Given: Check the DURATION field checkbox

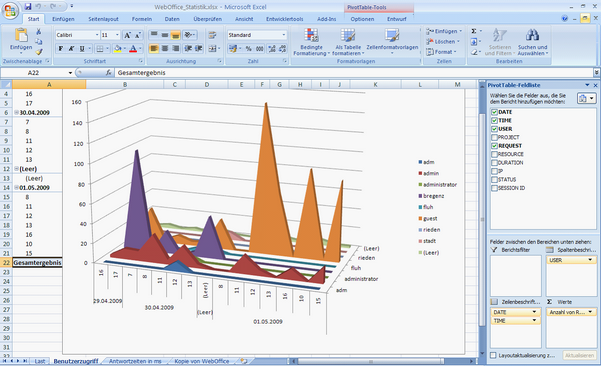Looking at the screenshot, I should pos(494,162).
